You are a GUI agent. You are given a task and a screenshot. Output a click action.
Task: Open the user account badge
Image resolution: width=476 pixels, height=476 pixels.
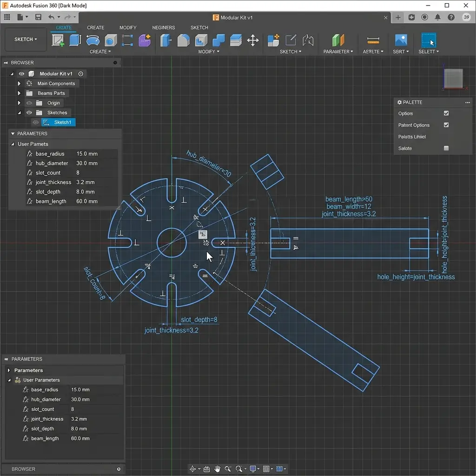[x=466, y=17]
